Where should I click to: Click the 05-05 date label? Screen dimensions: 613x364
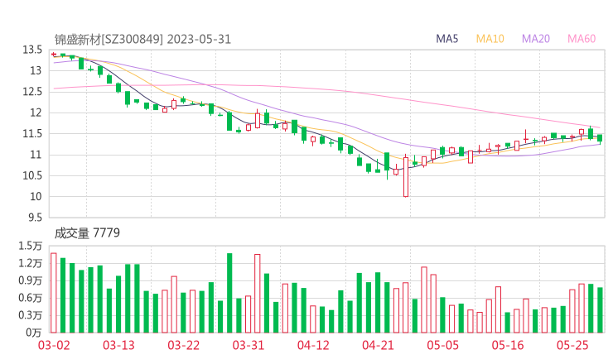(x=443, y=345)
